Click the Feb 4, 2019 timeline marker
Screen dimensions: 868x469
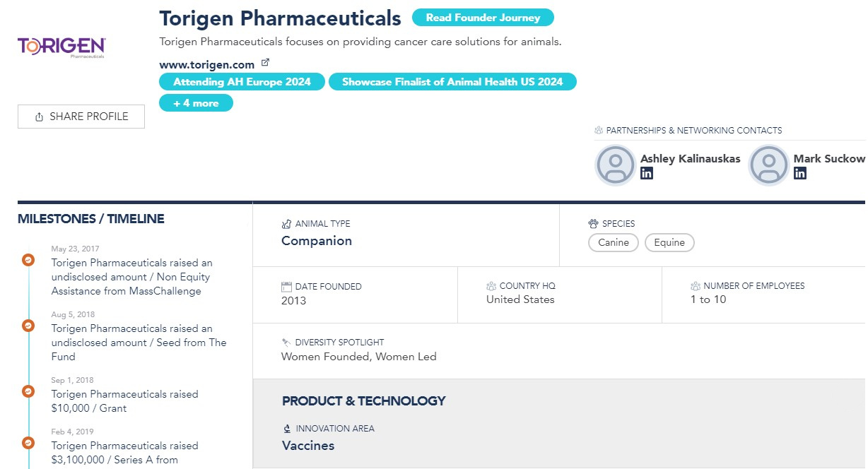[x=28, y=443]
